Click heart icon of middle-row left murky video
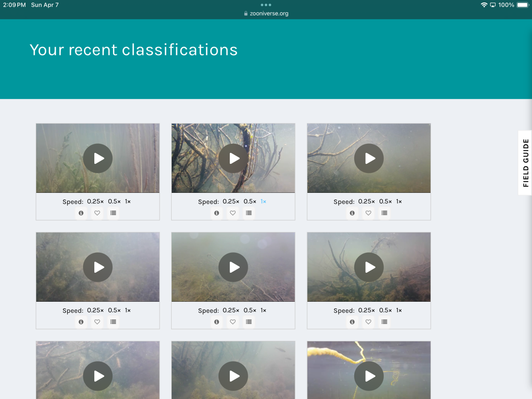532x399 pixels. tap(97, 322)
